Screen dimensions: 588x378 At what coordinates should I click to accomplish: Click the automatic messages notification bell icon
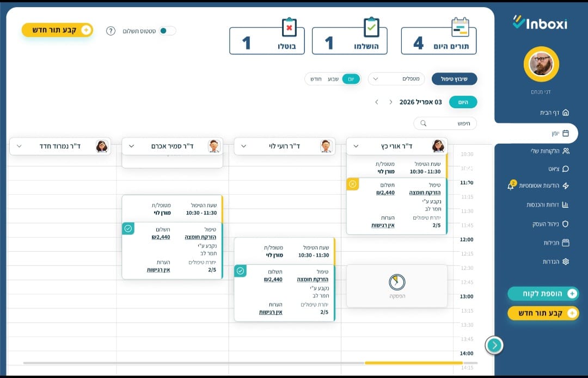511,186
